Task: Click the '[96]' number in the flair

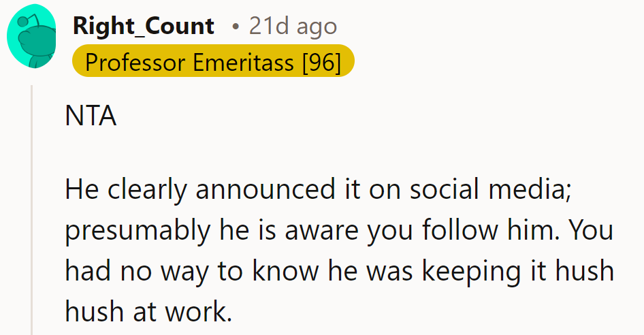Action: coord(321,61)
